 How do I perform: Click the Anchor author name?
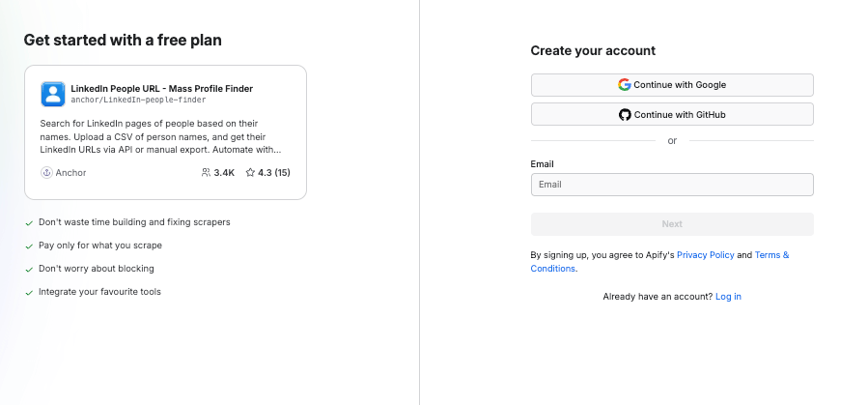[x=70, y=173]
